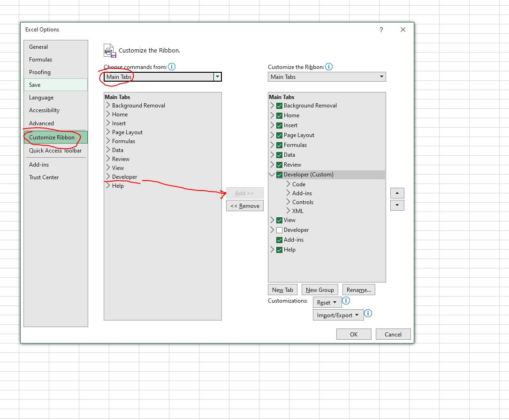This screenshot has width=509, height=420.
Task: Select Review item in left list
Action: tap(121, 159)
